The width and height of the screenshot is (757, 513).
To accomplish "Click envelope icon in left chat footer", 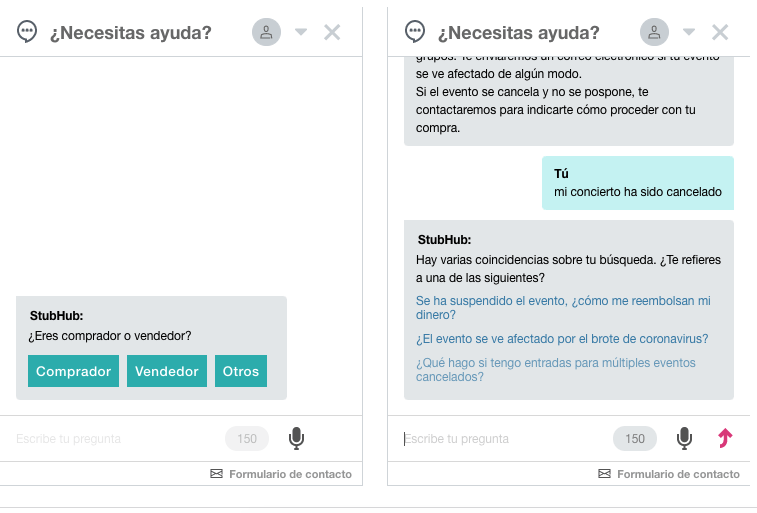I will [x=216, y=474].
